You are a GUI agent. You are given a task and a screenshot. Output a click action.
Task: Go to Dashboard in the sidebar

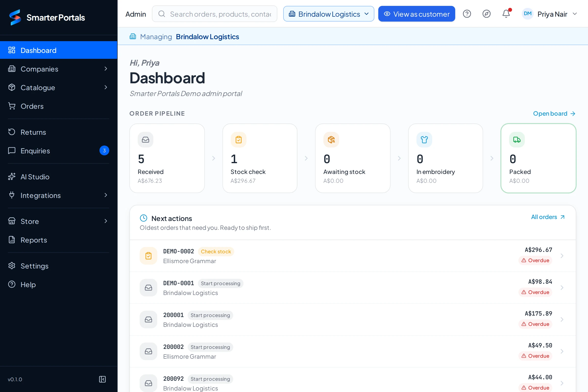(x=59, y=50)
